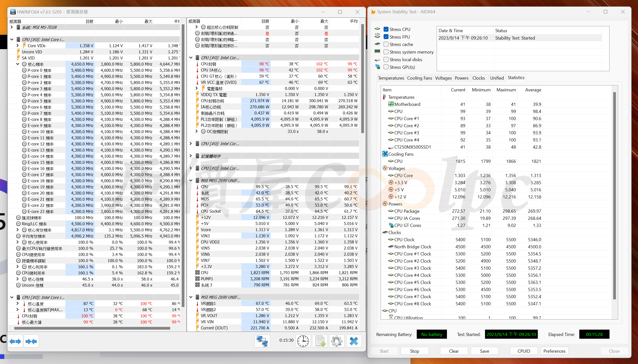Expand the 記憶體時序 group

[x=191, y=156]
